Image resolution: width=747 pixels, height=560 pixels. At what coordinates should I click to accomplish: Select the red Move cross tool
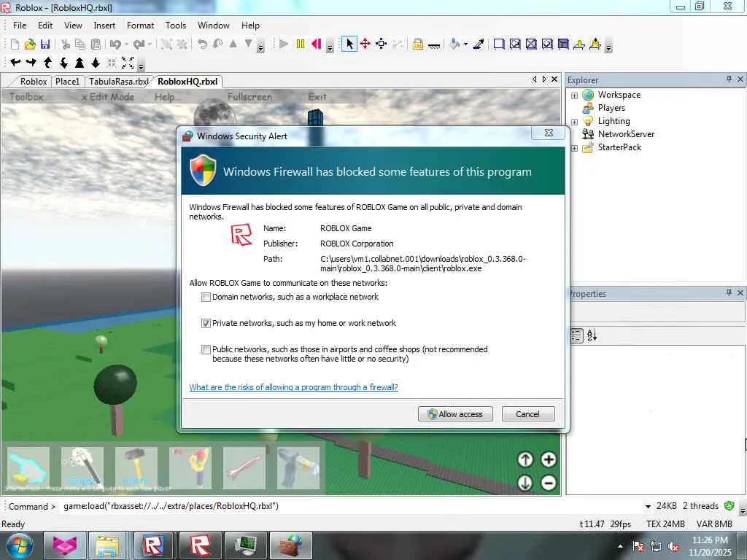point(365,44)
